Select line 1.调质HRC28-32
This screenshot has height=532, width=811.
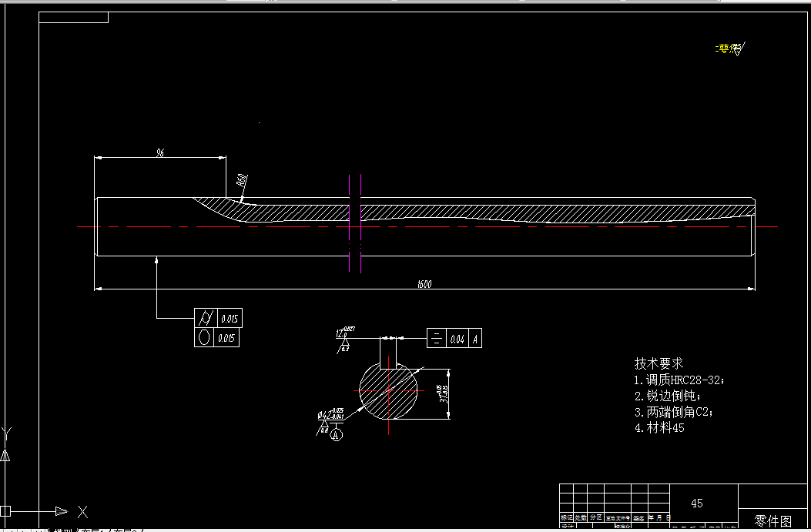coord(679,380)
